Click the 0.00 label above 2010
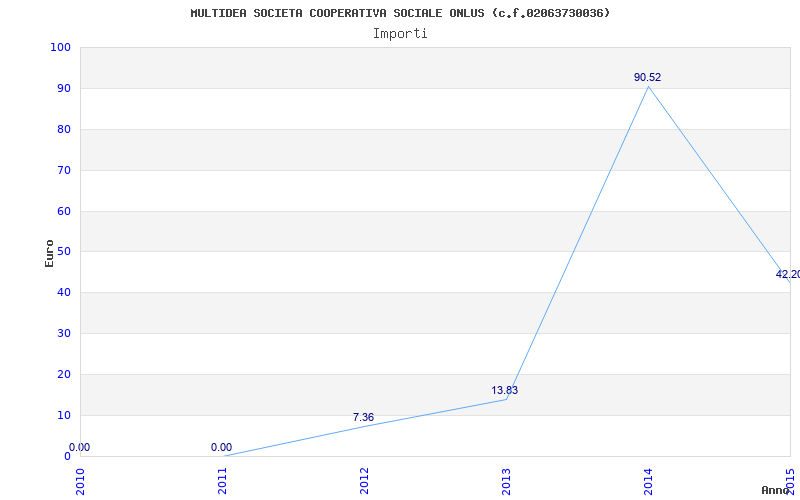Viewport: 800px width, 500px height. 80,447
